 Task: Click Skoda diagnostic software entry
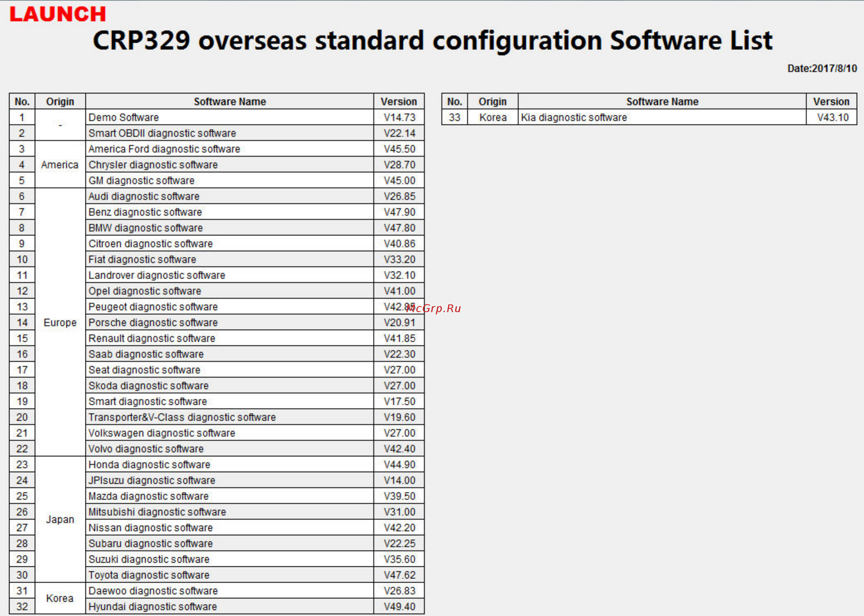(x=230, y=386)
